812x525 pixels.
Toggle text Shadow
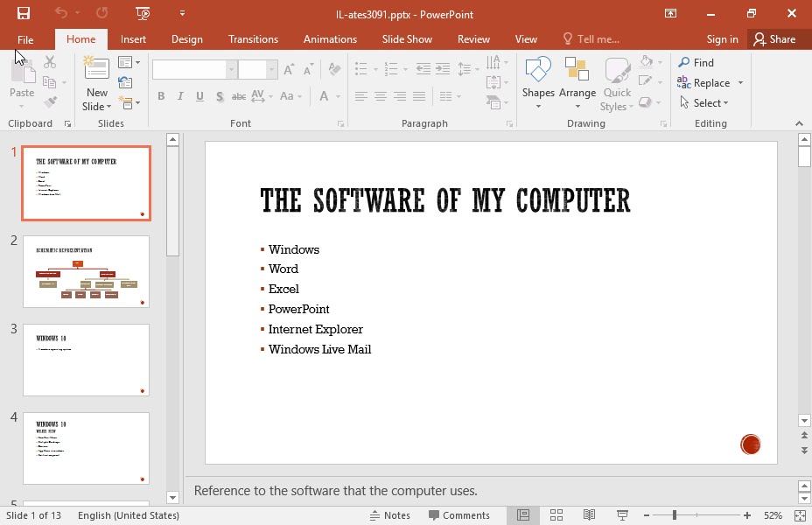coord(220,96)
